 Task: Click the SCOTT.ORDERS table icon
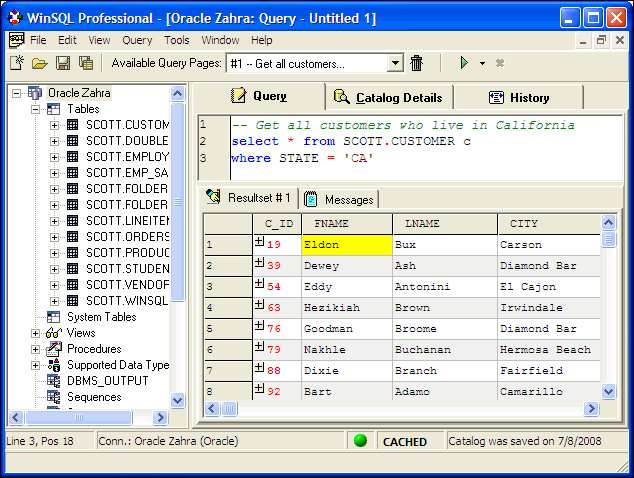(72, 237)
